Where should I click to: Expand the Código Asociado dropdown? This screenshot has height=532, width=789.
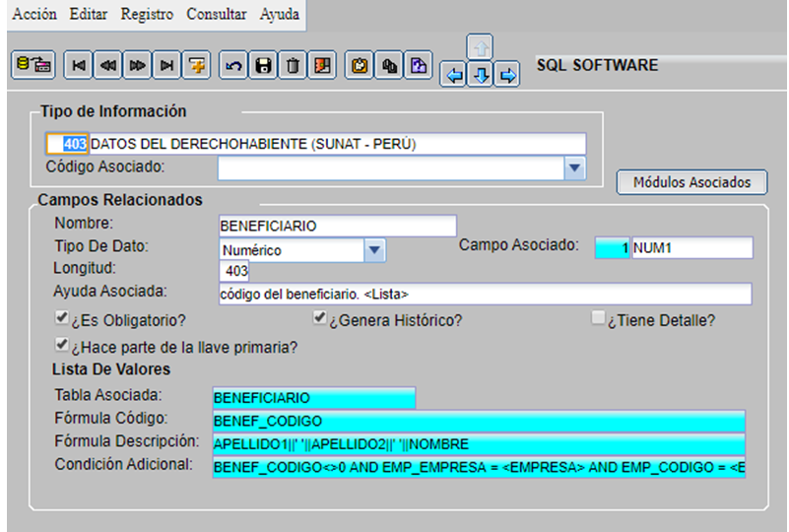click(x=575, y=169)
